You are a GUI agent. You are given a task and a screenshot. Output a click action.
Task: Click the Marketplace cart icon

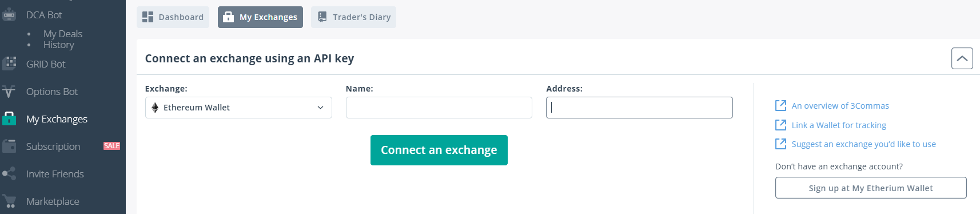(9, 201)
